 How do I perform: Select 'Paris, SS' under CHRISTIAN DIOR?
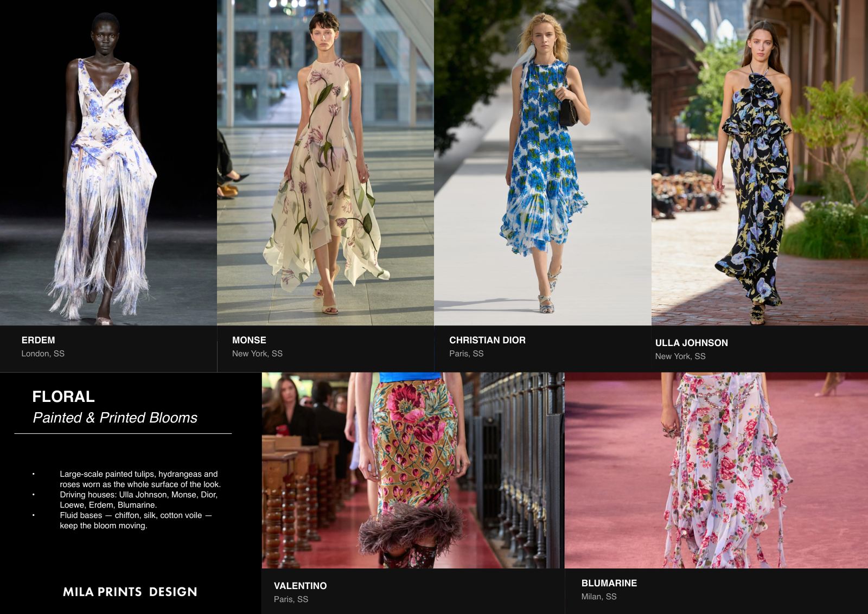pos(466,354)
